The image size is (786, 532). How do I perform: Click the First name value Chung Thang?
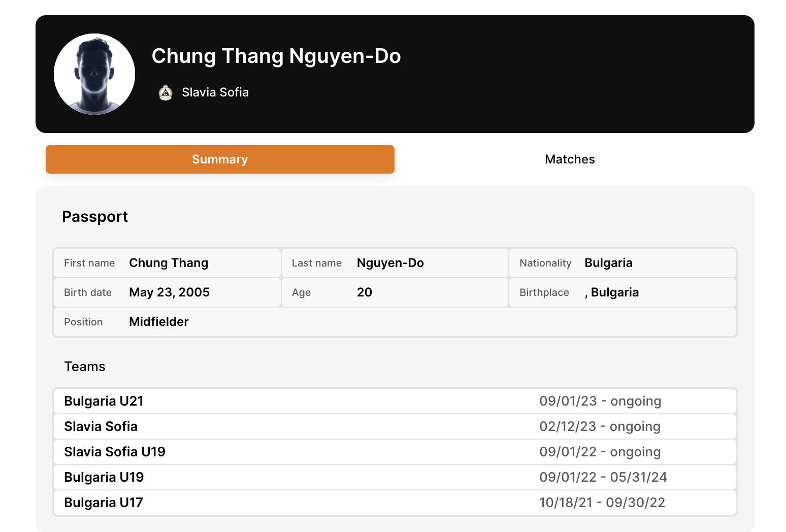pos(169,263)
